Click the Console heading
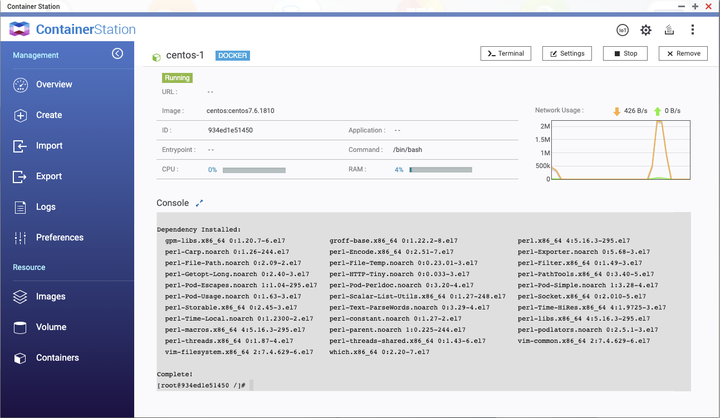Image resolution: width=720 pixels, height=418 pixels. pos(173,203)
